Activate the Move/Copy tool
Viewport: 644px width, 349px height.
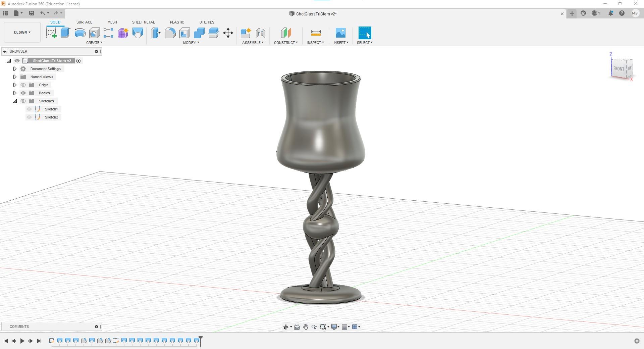pos(228,33)
